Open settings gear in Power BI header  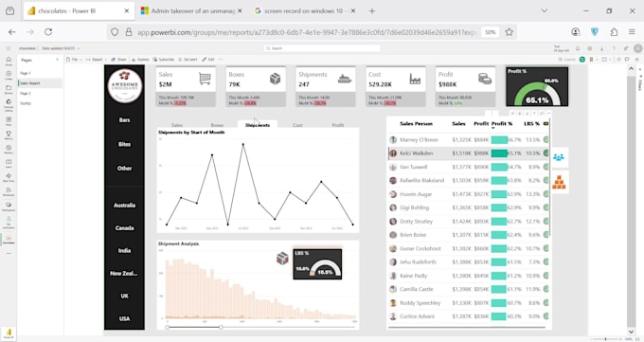click(x=590, y=48)
